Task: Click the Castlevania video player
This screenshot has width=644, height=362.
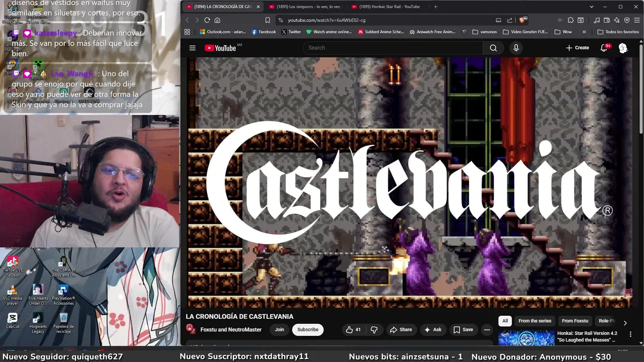Action: 410,182
